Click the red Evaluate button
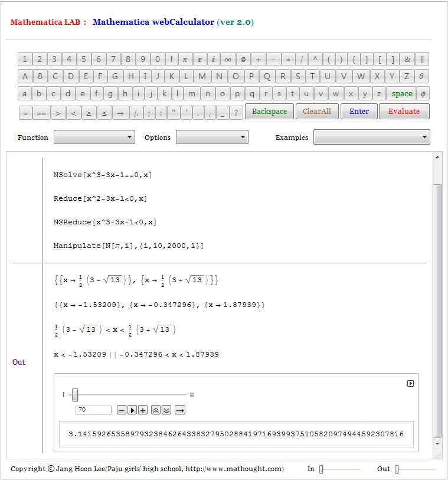The image size is (448, 480). coord(404,112)
